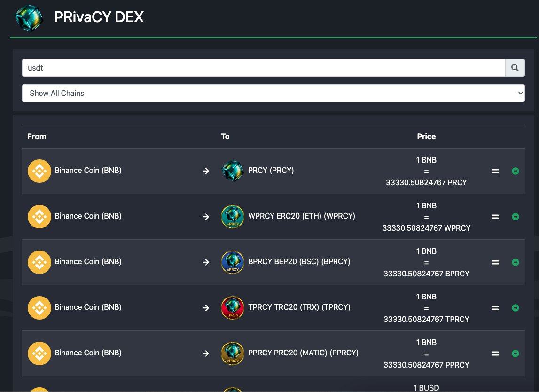Click equals icon in PRCY (PRCY) row

495,171
